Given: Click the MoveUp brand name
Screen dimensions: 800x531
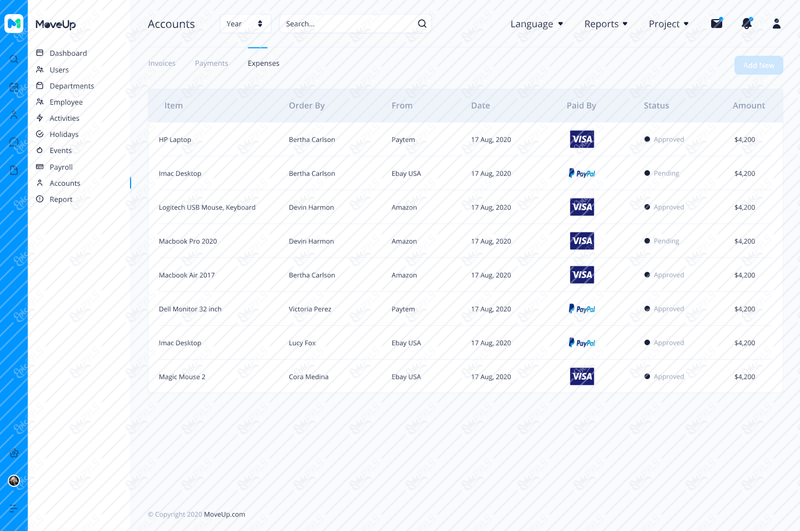Looking at the screenshot, I should pos(56,24).
